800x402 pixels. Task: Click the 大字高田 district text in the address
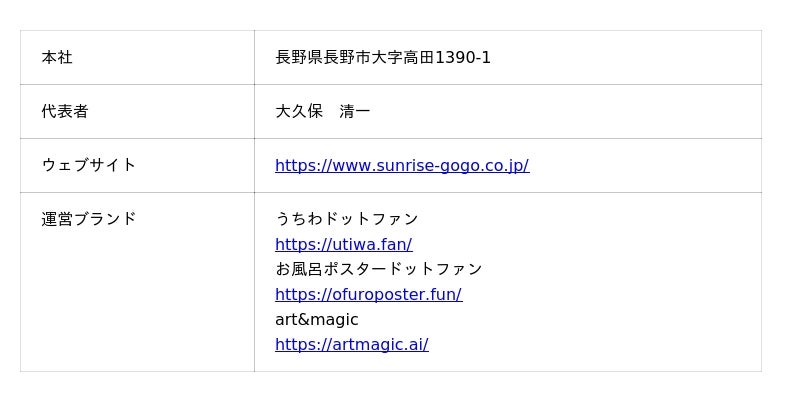[x=403, y=58]
